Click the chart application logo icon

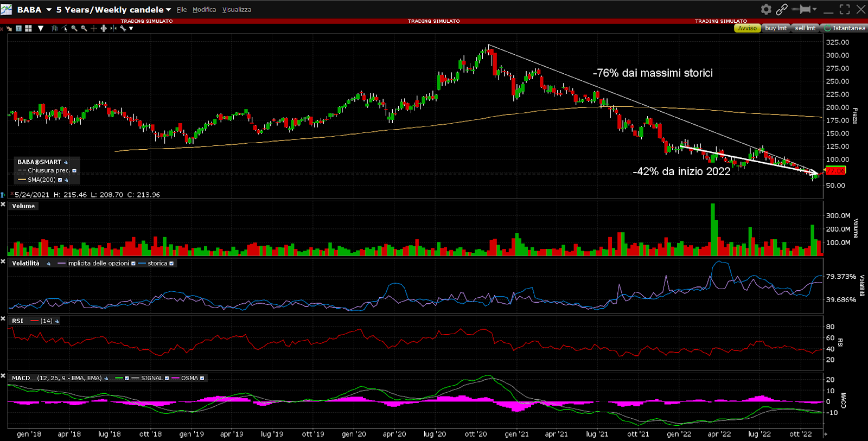6,9
